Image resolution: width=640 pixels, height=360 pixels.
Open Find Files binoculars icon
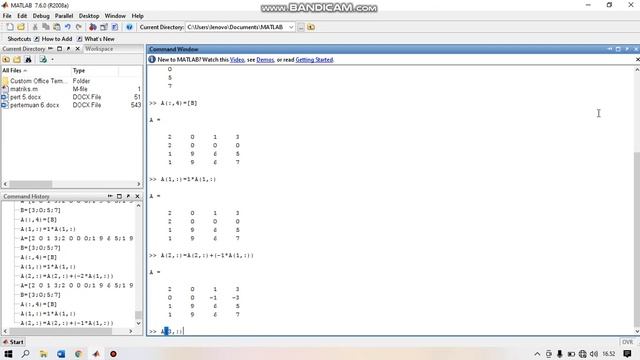coord(28,60)
